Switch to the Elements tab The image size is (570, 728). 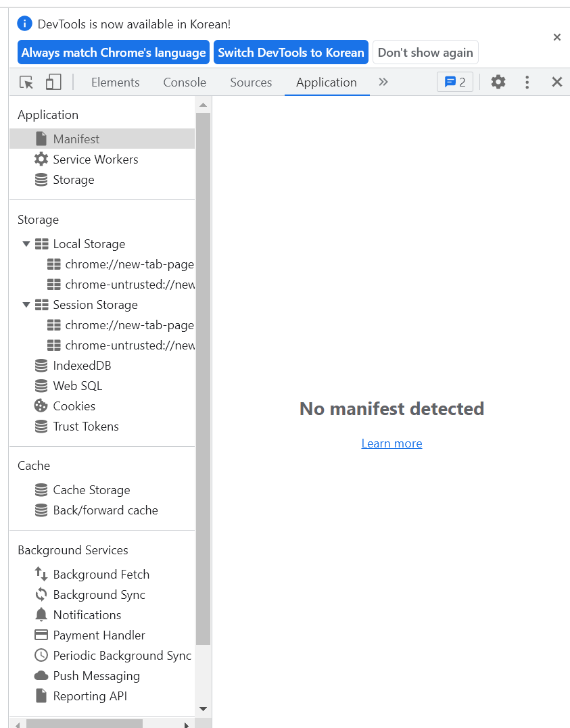(115, 82)
